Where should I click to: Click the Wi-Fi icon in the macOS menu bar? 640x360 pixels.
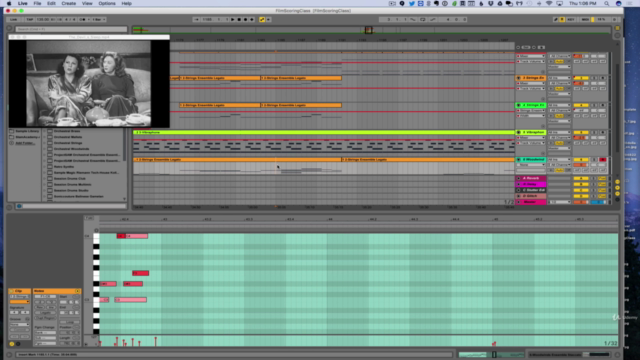pyautogui.click(x=549, y=3)
